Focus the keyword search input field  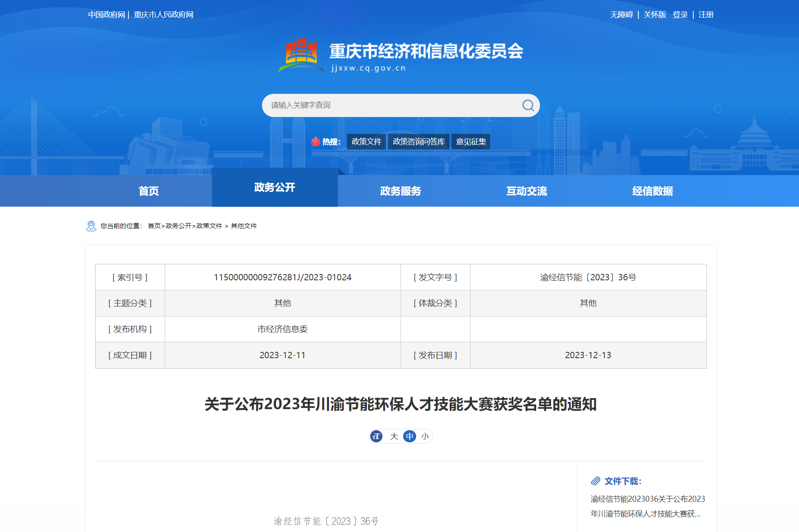(x=392, y=105)
